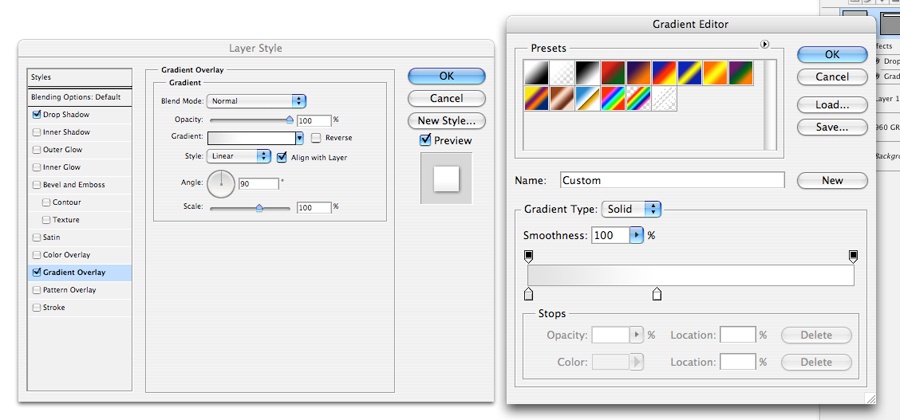Select the spectrum rainbow preset
The image size is (900, 420).
(613, 99)
